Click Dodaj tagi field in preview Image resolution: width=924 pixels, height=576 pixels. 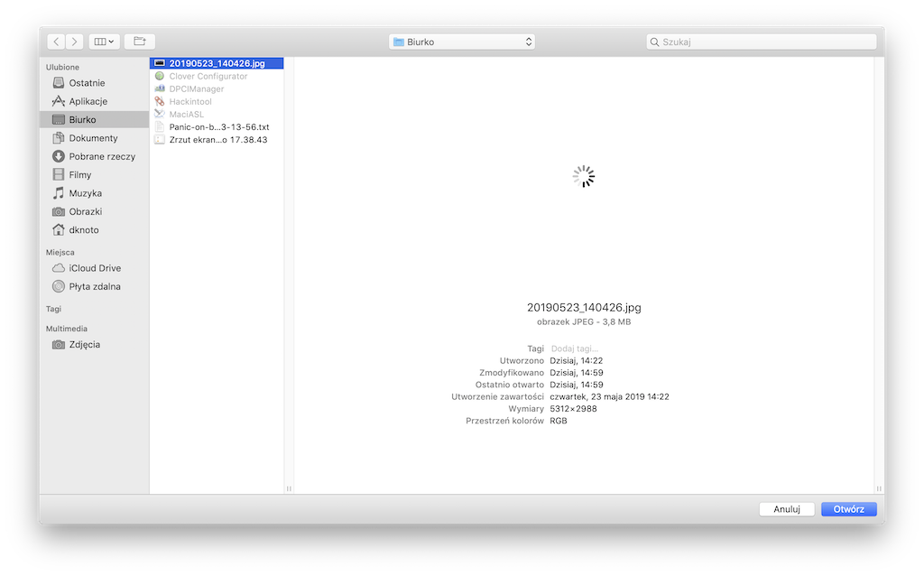[575, 348]
